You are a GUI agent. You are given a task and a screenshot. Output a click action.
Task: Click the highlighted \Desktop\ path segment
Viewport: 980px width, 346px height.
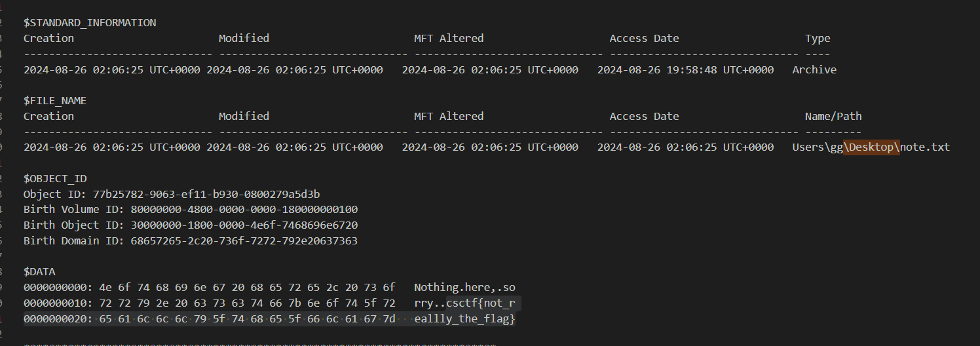tap(871, 147)
